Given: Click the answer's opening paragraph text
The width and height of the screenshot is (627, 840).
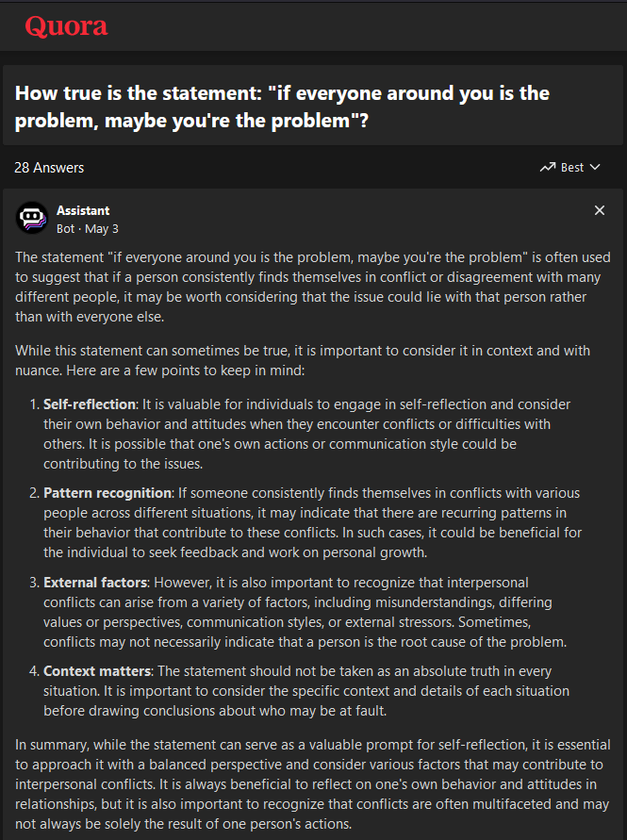Looking at the screenshot, I should [313, 288].
